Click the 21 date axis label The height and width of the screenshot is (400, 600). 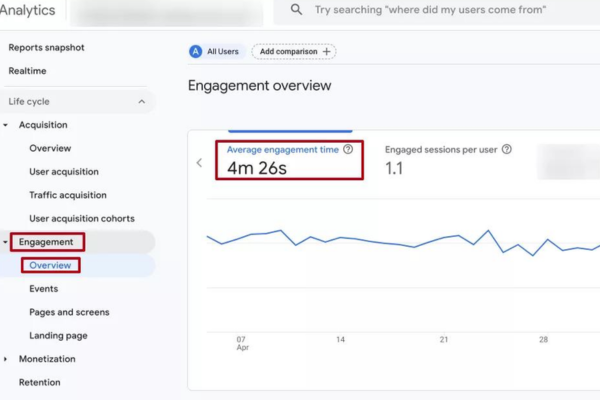(444, 340)
